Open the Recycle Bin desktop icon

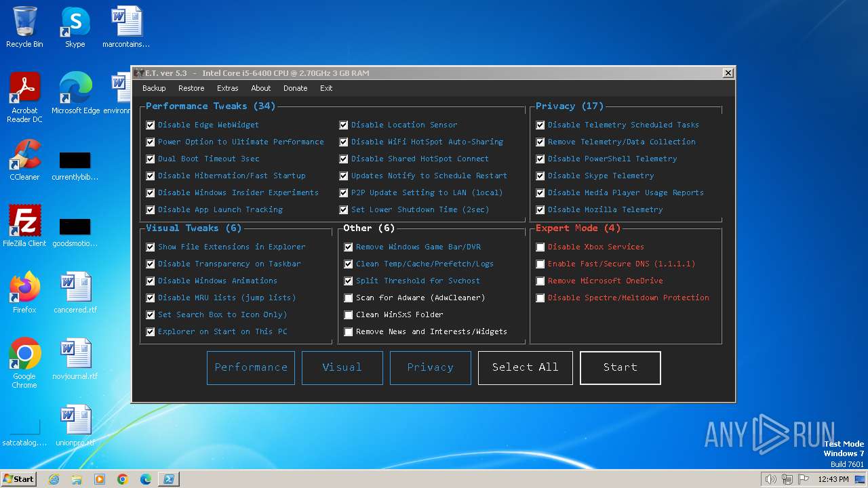click(x=24, y=27)
